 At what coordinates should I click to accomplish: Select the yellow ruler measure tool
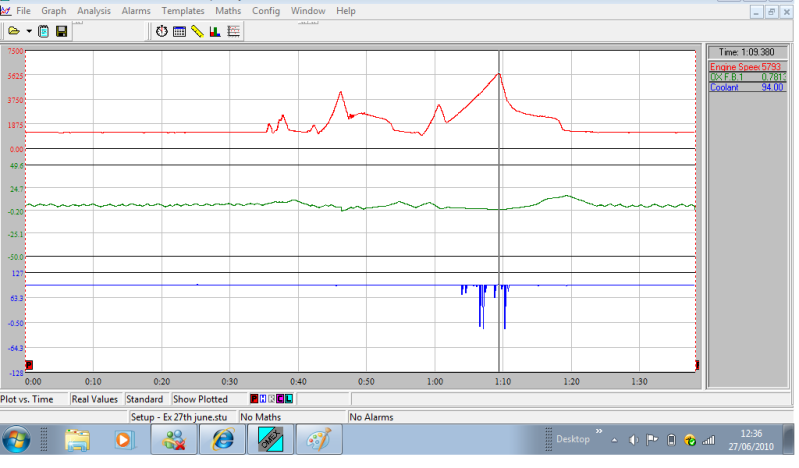pyautogui.click(x=197, y=31)
